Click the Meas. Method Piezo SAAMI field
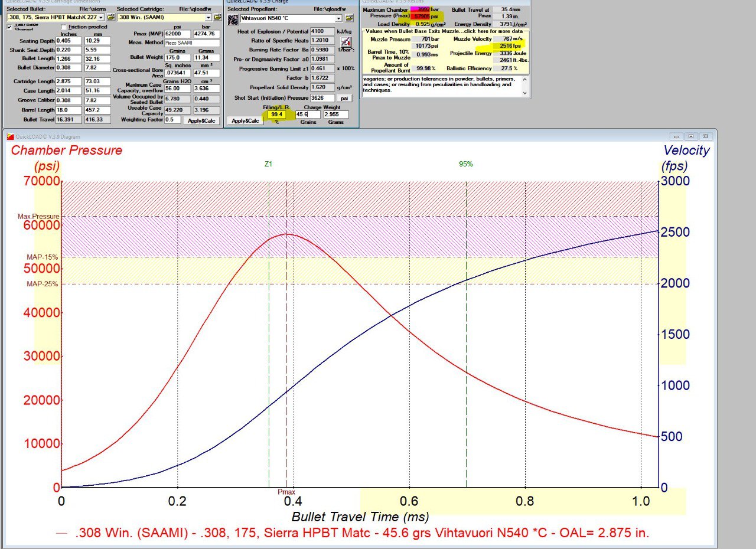The width and height of the screenshot is (756, 549). point(193,43)
